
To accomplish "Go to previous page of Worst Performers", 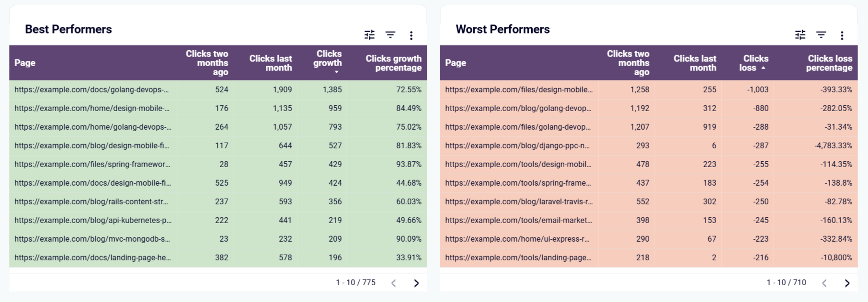I will coord(824,283).
